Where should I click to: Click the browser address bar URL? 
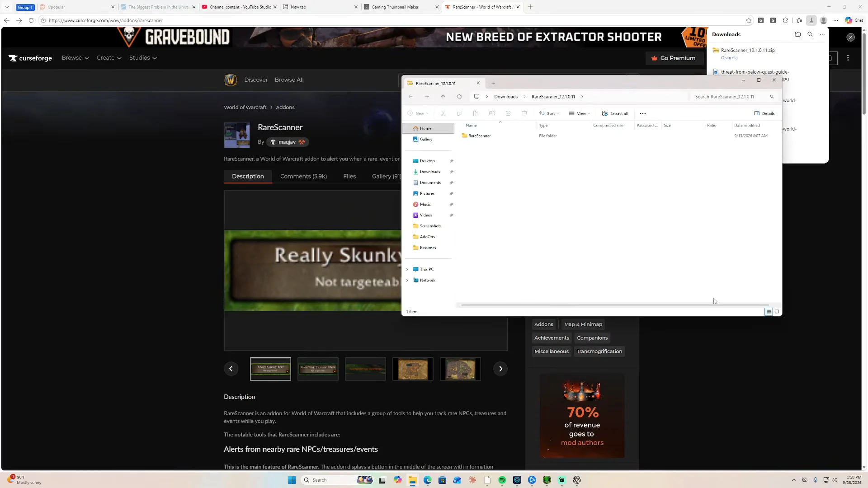106,20
